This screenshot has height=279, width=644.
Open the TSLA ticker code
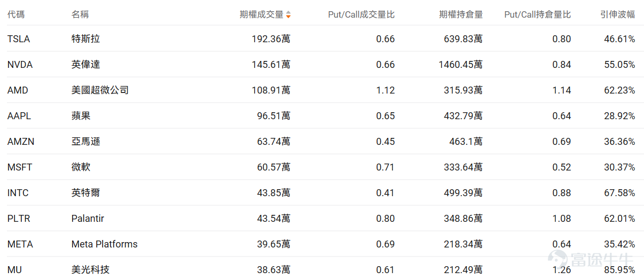(x=19, y=39)
